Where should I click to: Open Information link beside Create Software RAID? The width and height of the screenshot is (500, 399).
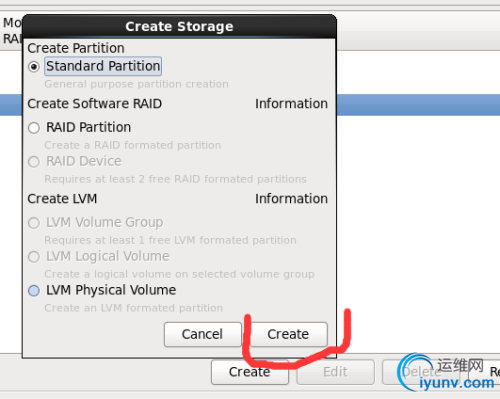[291, 104]
